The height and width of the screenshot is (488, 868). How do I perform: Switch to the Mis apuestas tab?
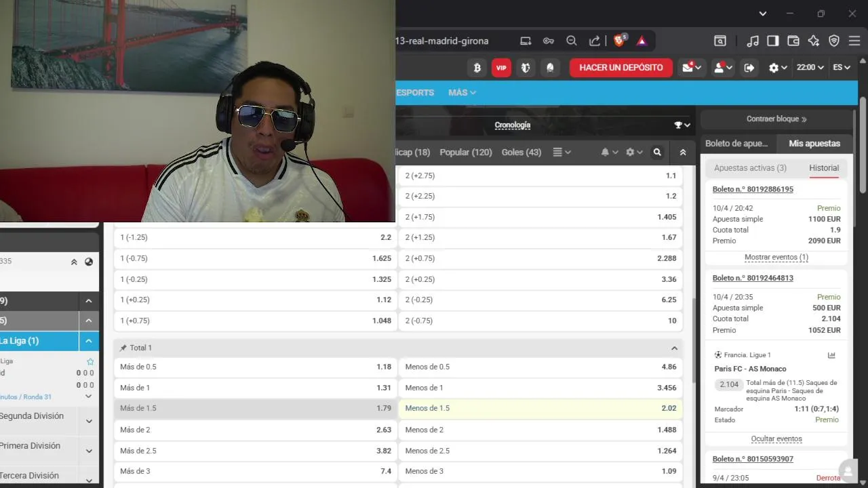(814, 144)
